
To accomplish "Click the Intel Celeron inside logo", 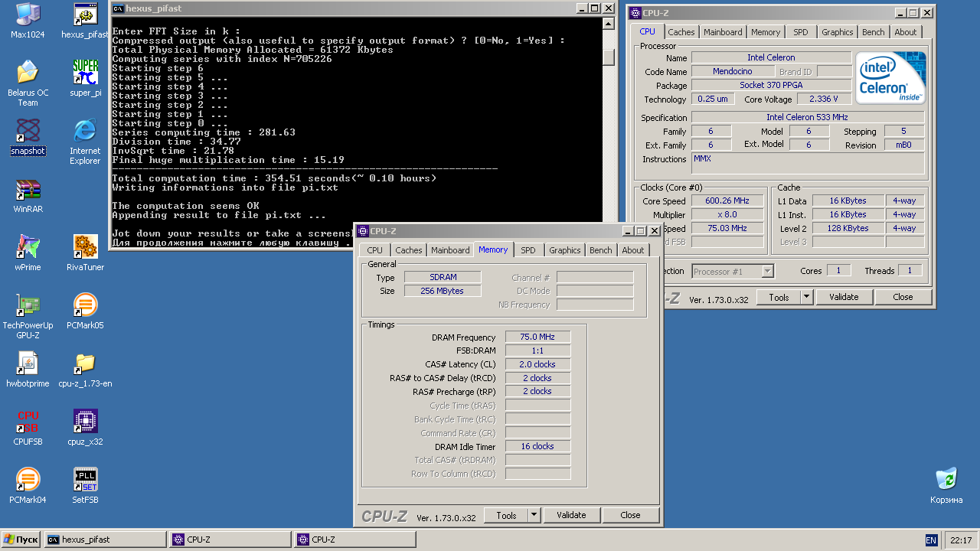I will pyautogui.click(x=890, y=78).
